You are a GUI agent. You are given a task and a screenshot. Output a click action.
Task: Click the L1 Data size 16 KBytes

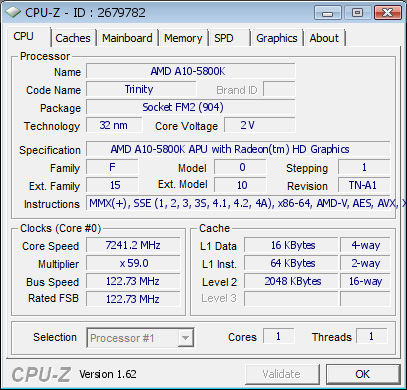click(x=291, y=245)
